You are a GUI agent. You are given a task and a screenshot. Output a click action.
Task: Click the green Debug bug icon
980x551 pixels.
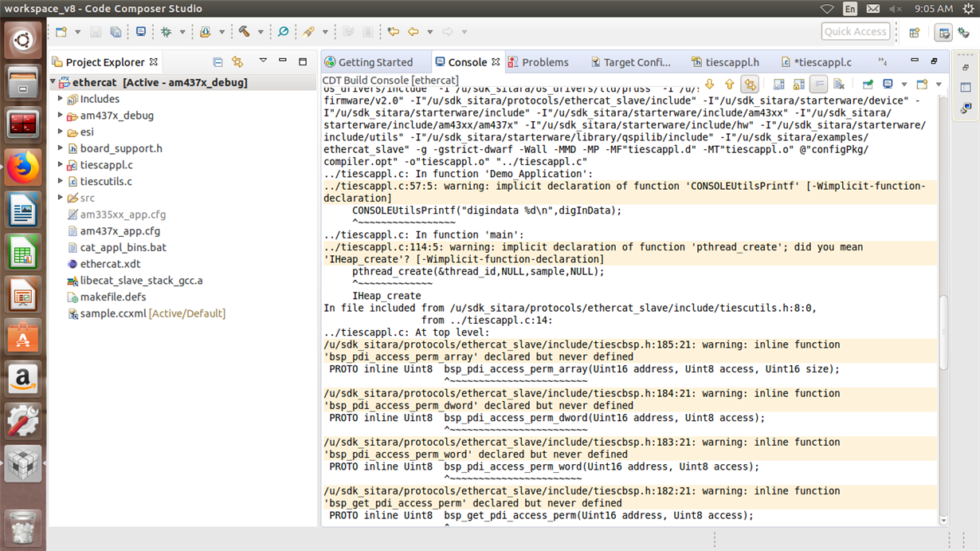(x=166, y=32)
